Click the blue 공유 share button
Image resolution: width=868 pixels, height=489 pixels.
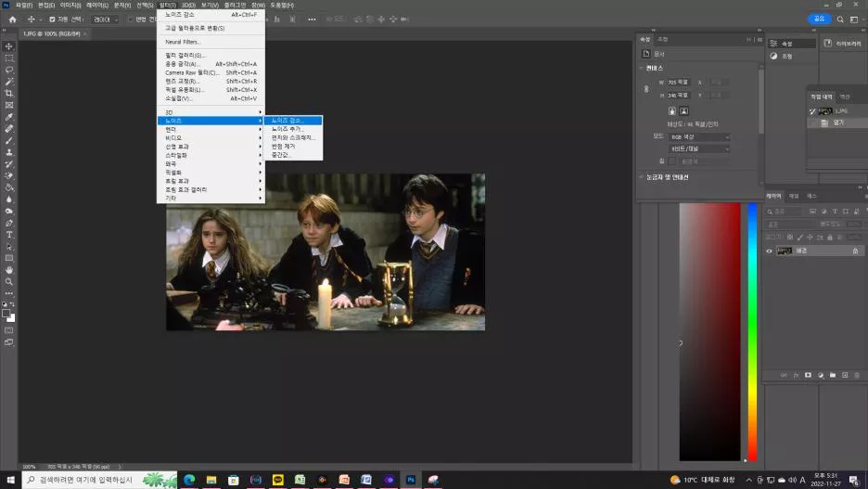click(819, 19)
